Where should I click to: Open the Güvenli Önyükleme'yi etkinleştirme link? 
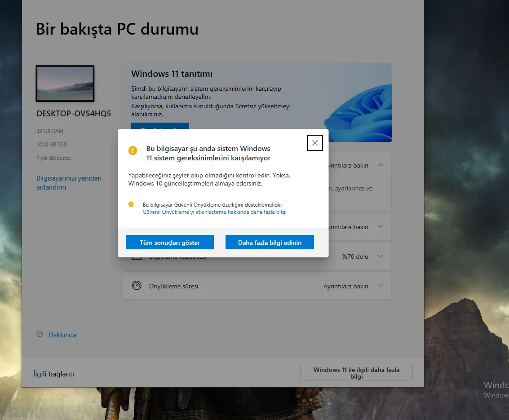pos(214,212)
